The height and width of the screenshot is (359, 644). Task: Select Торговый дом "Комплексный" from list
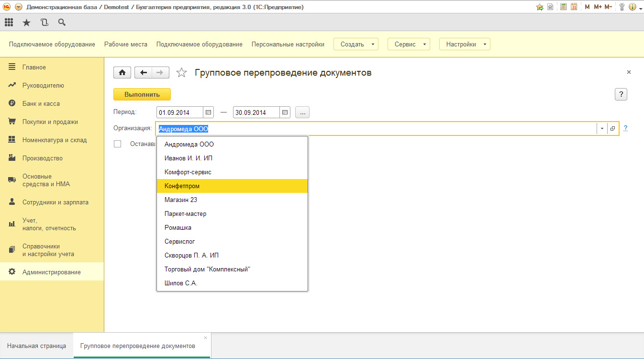point(232,269)
